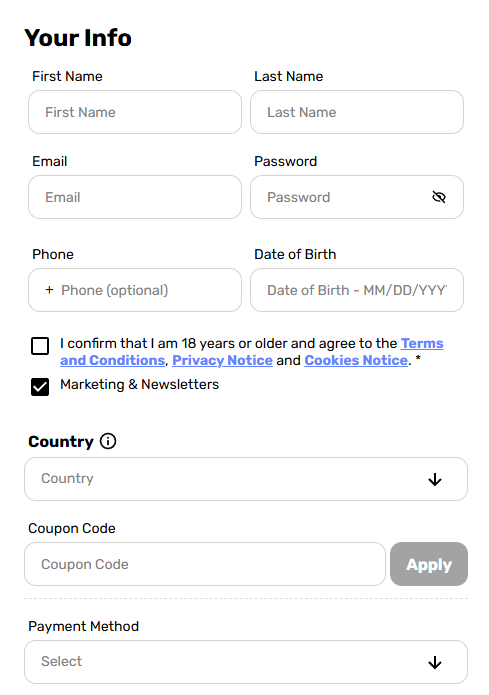Uncheck Marketing & Newsletters checkbox

tap(40, 387)
